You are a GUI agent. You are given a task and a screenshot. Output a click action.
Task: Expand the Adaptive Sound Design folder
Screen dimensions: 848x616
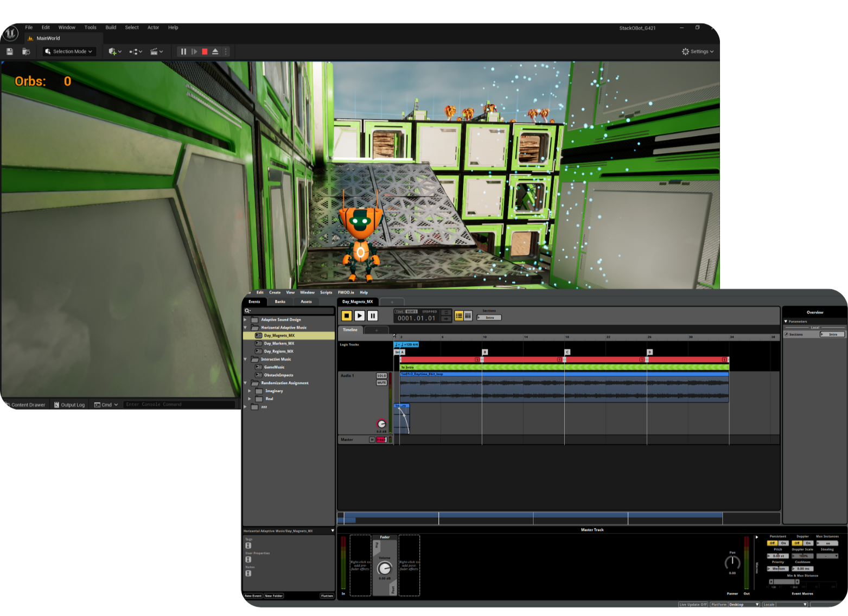tap(245, 319)
